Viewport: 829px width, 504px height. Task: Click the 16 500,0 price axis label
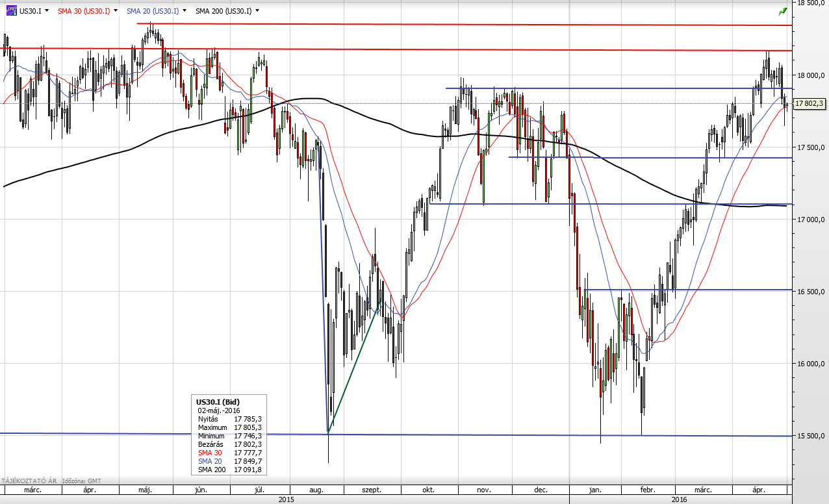810,292
